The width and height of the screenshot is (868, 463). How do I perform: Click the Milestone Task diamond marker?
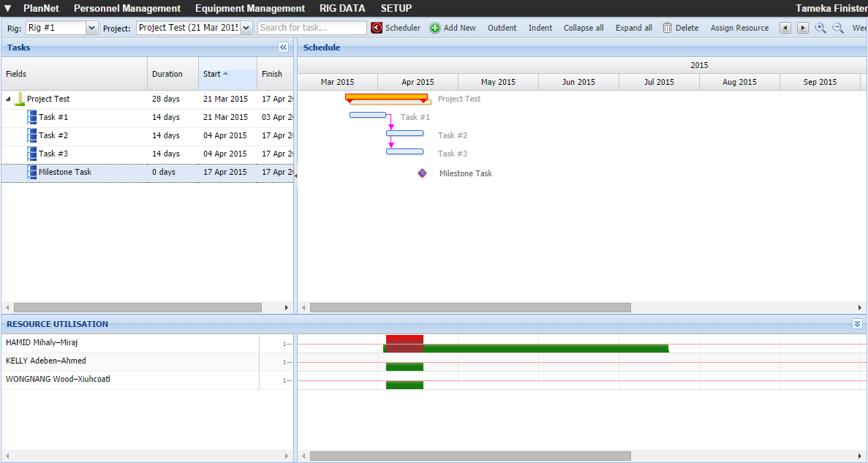click(422, 173)
